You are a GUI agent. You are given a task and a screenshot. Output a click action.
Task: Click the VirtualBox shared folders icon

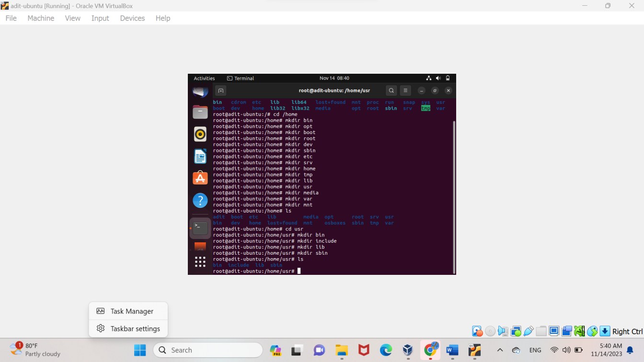(x=541, y=331)
